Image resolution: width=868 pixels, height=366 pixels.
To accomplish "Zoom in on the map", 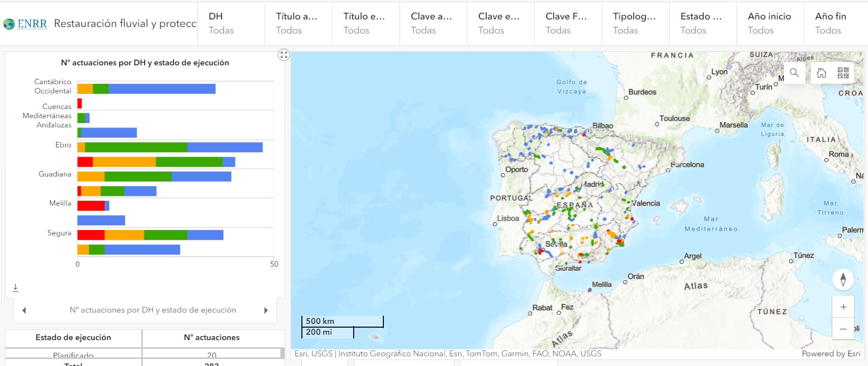I will [843, 307].
